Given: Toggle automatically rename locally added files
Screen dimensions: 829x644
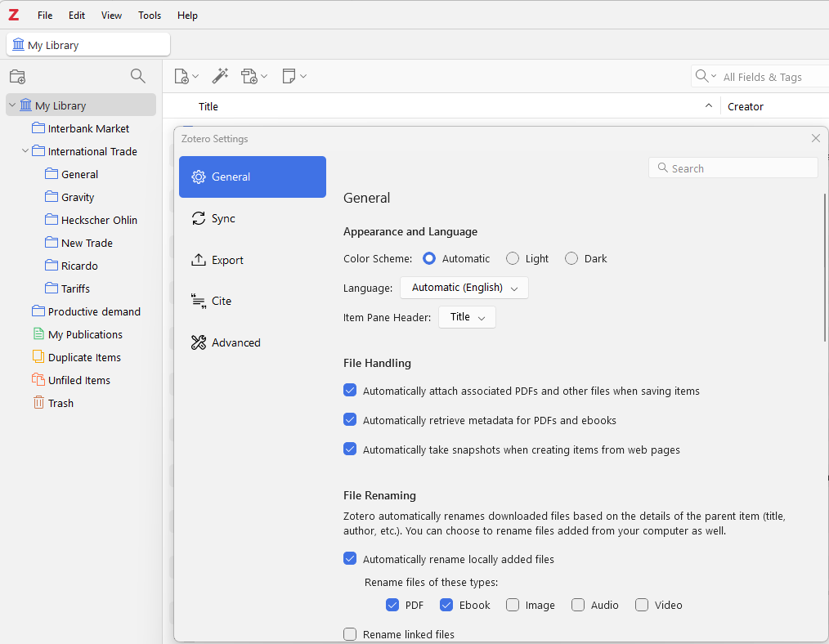Looking at the screenshot, I should click(x=350, y=559).
